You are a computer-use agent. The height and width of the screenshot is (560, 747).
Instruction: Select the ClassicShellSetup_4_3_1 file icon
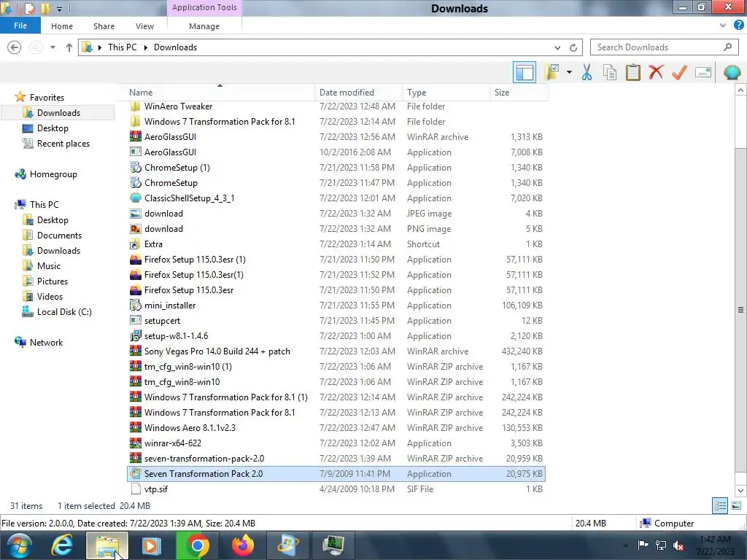[x=136, y=198]
